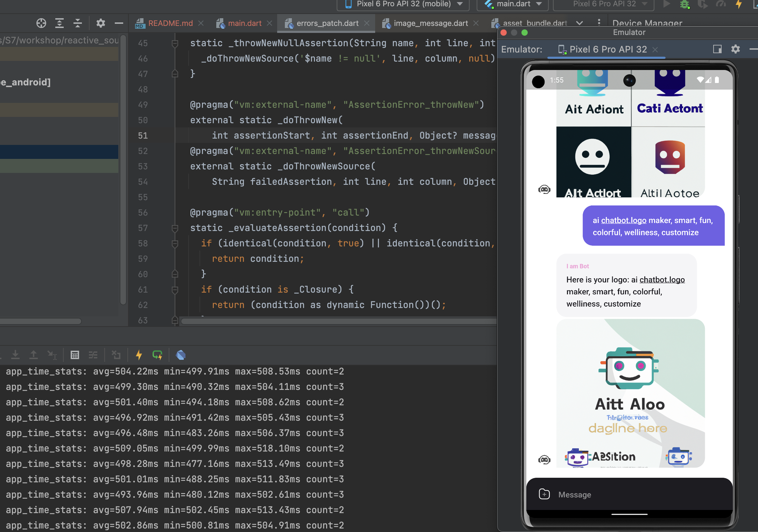The height and width of the screenshot is (532, 758).
Task: Click the editor horizontal scrollbar
Action: (338, 321)
